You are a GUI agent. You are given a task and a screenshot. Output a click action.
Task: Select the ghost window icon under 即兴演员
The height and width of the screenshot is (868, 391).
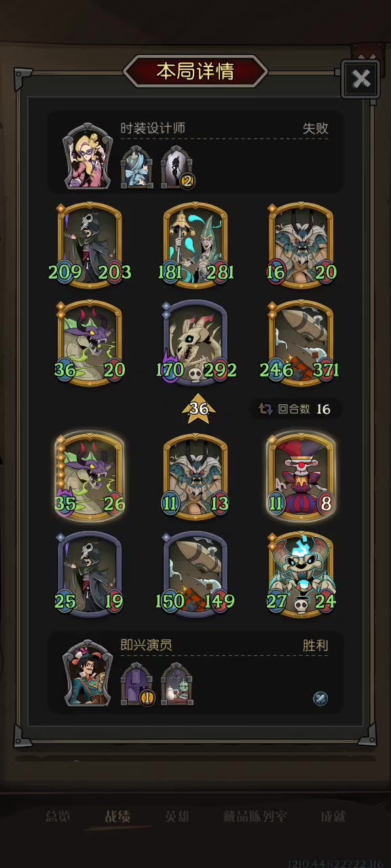177,684
